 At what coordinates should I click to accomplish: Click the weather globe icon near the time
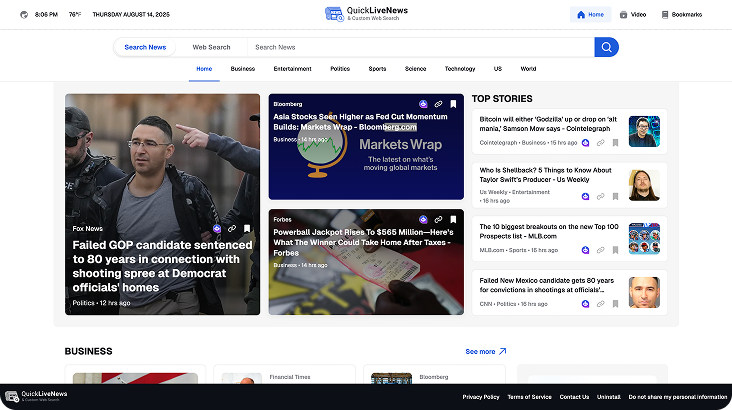tap(24, 14)
